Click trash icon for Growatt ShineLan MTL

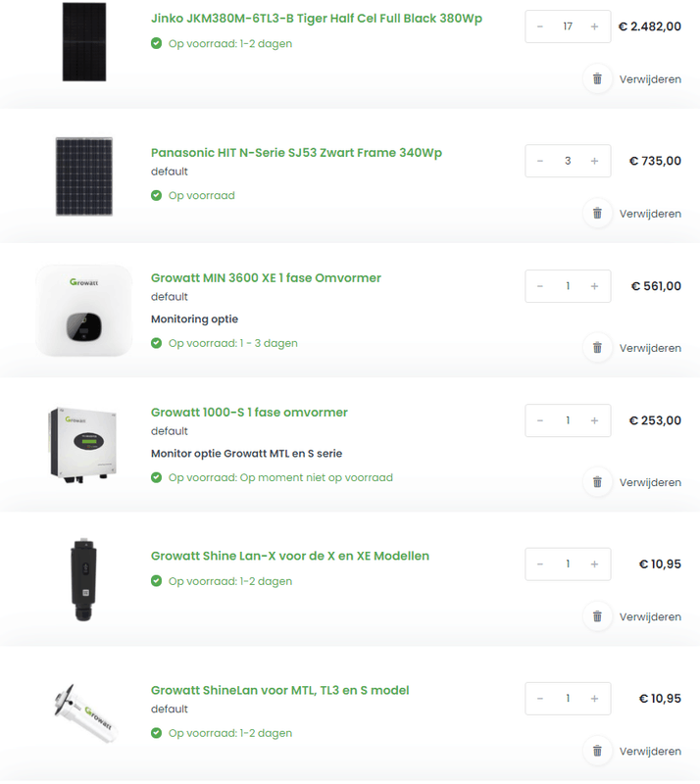[597, 751]
